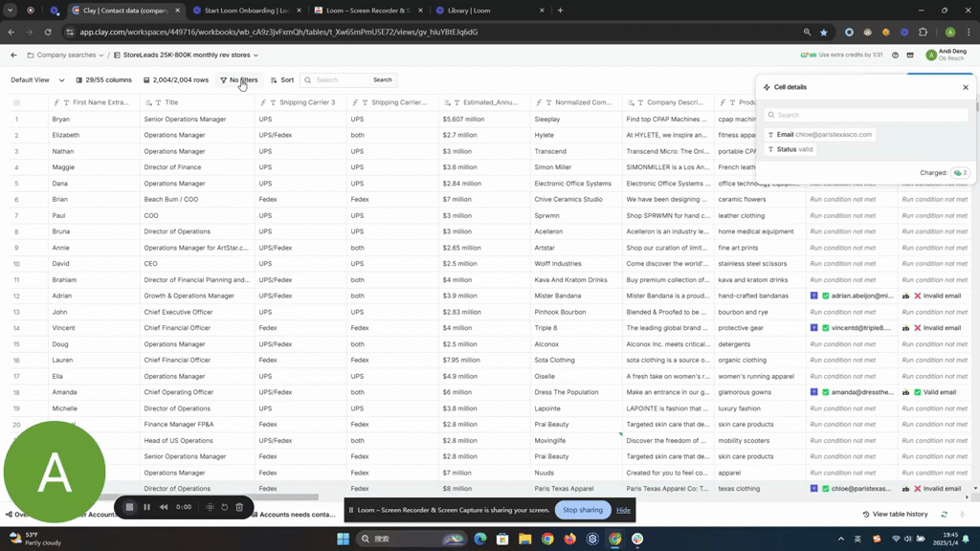Click the No filters button
The width and height of the screenshot is (980, 551).
(x=238, y=80)
